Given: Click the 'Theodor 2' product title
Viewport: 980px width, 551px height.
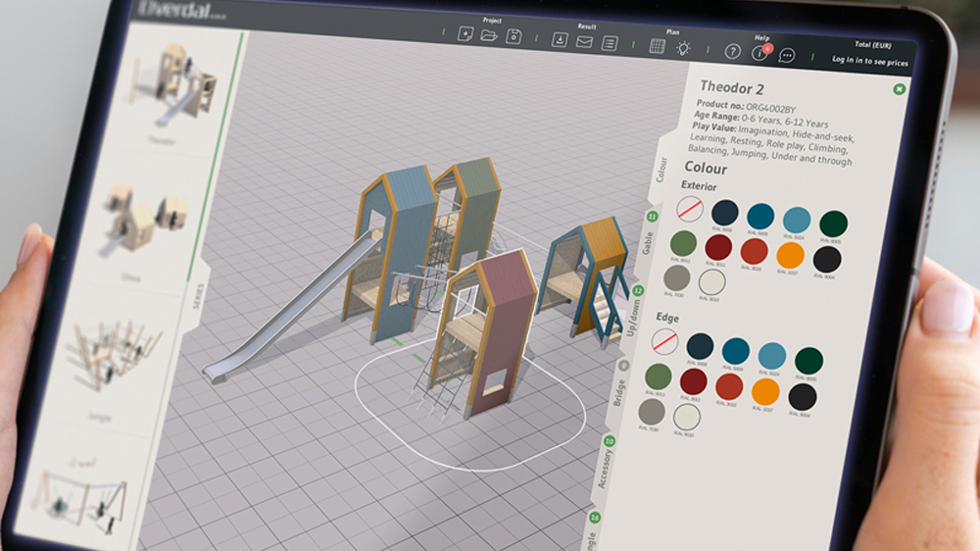Looking at the screenshot, I should pyautogui.click(x=731, y=87).
